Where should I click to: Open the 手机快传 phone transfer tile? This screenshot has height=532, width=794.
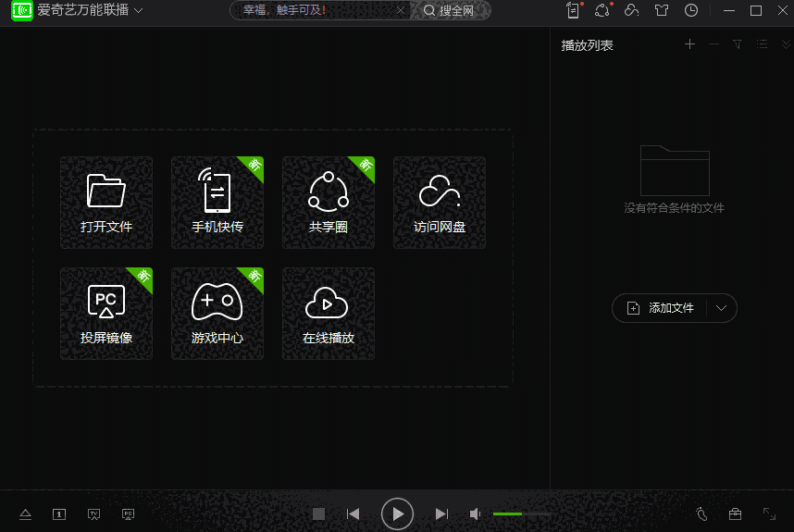tap(217, 203)
